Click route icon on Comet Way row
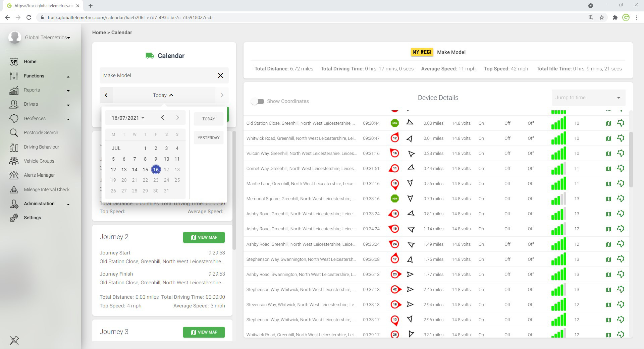The height and width of the screenshot is (349, 644). coord(621,169)
